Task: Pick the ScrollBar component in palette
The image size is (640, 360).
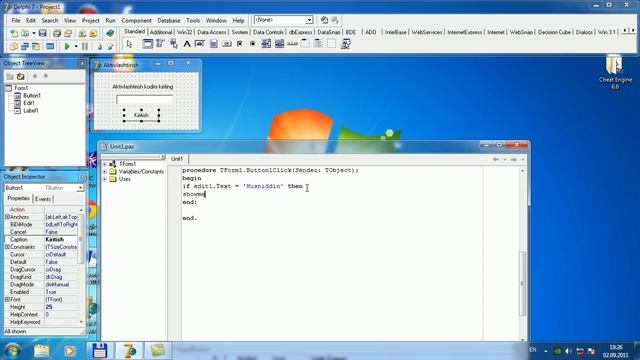Action: tap(292, 44)
